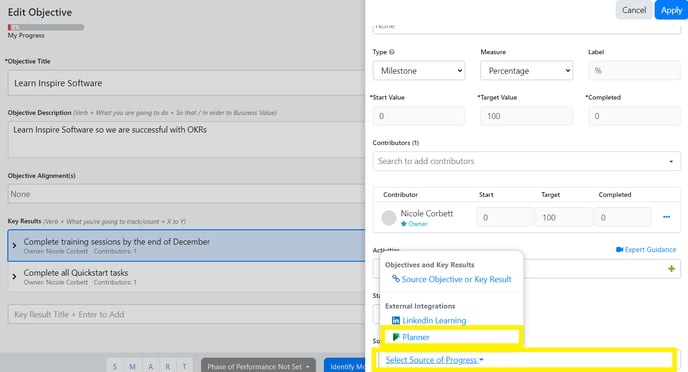Click the Type help question icon

pos(391,52)
